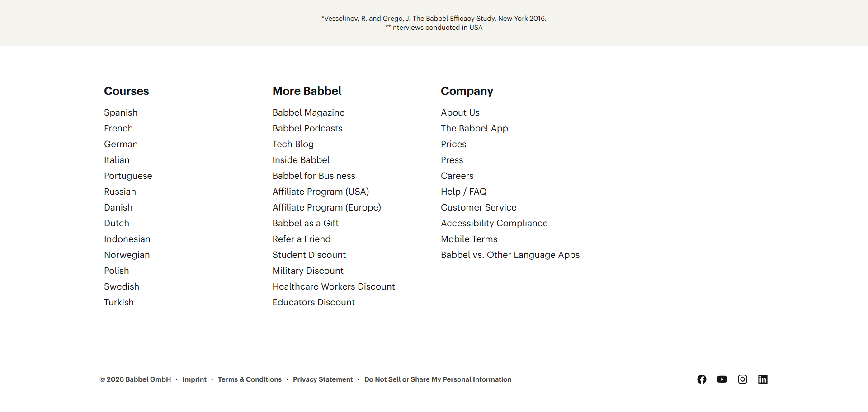Open Babbel's YouTube channel

point(722,379)
